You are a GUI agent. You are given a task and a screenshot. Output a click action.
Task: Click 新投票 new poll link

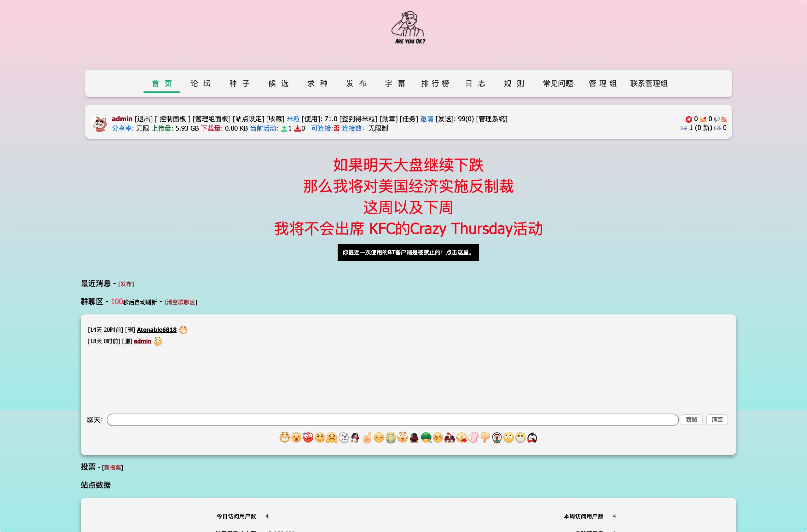112,467
